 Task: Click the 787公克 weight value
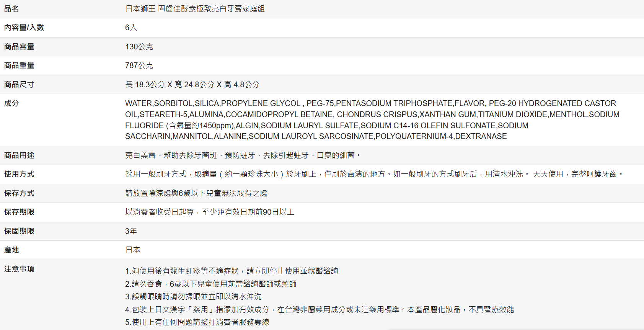pyautogui.click(x=139, y=65)
